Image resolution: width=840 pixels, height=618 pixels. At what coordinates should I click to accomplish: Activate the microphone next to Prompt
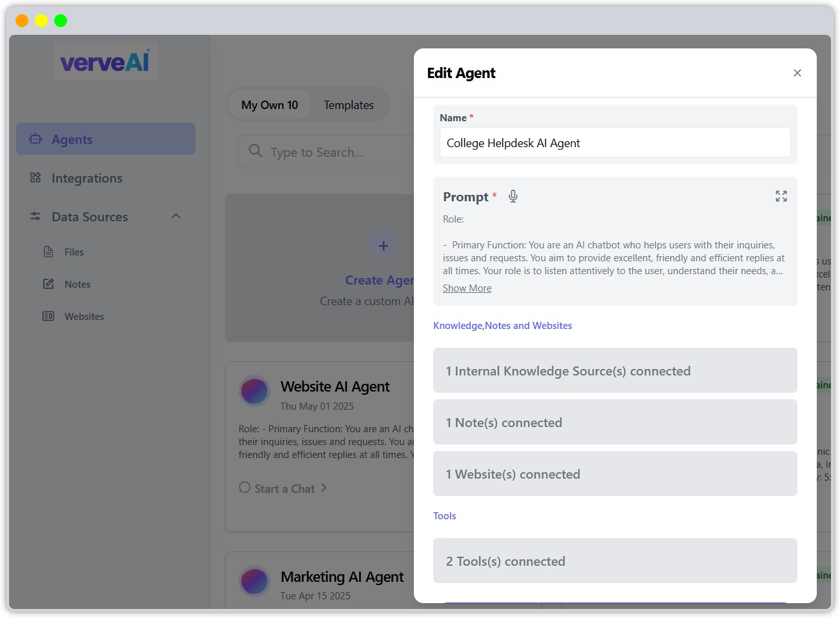[513, 196]
